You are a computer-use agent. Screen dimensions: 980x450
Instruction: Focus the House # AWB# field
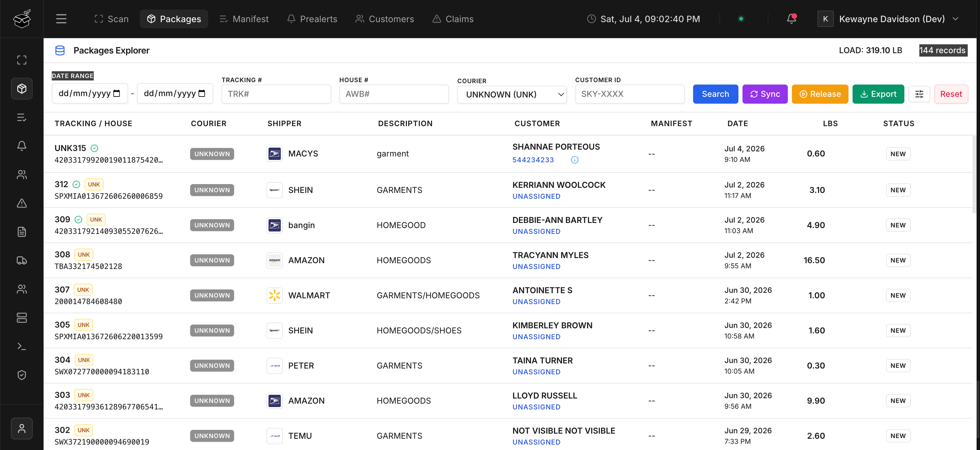point(394,94)
